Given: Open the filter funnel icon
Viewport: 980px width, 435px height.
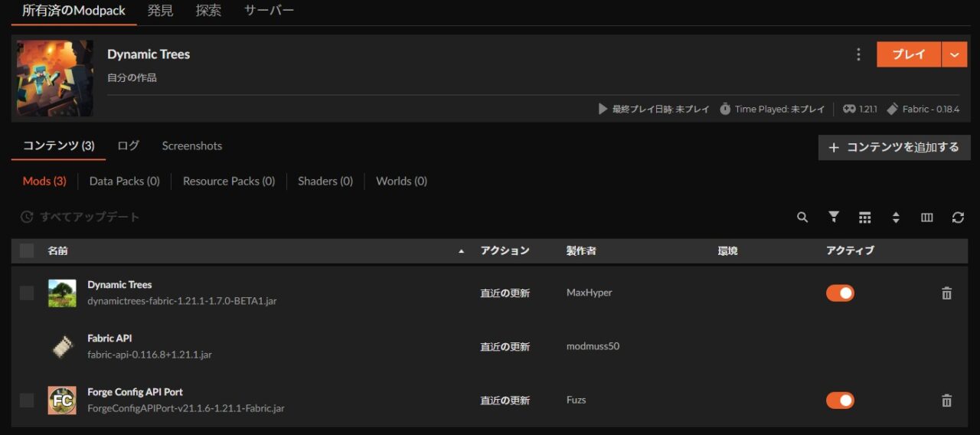Looking at the screenshot, I should pos(834,217).
